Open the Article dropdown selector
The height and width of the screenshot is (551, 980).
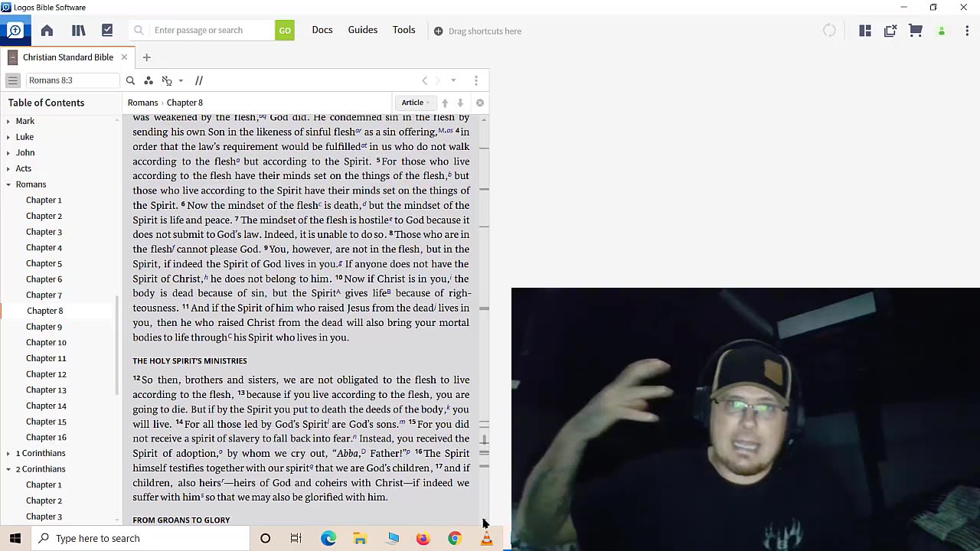tap(416, 103)
